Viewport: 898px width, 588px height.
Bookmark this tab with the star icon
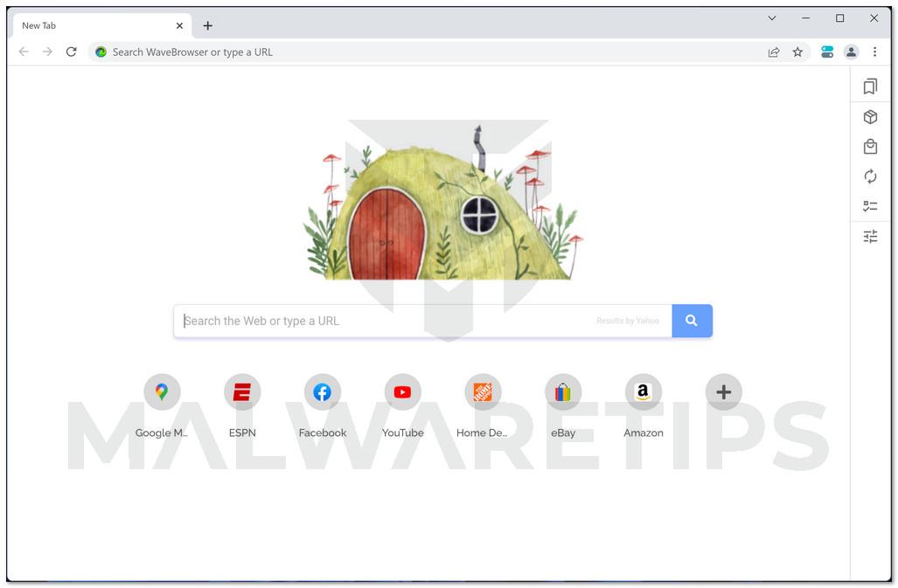(x=797, y=52)
